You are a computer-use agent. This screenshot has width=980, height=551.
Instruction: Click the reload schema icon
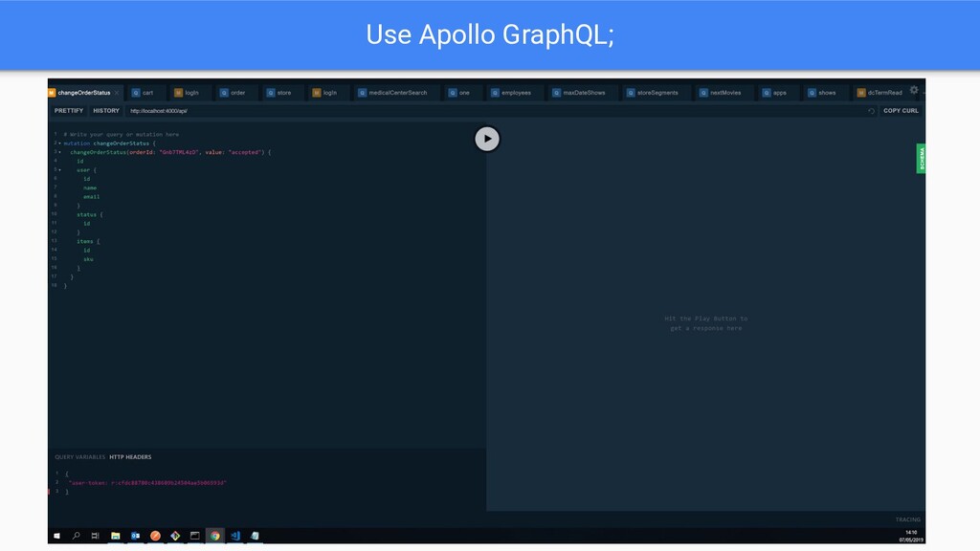click(x=871, y=111)
